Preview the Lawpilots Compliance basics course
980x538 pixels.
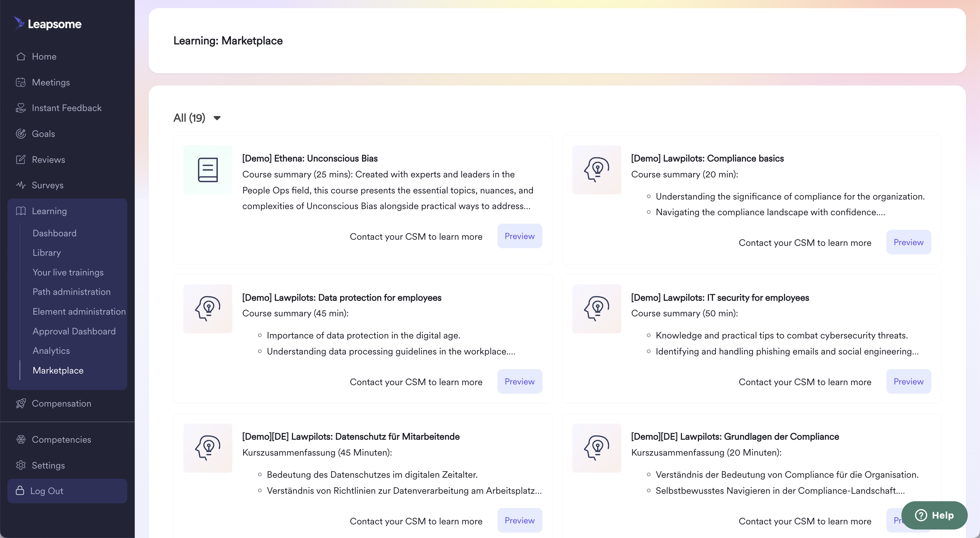point(909,242)
